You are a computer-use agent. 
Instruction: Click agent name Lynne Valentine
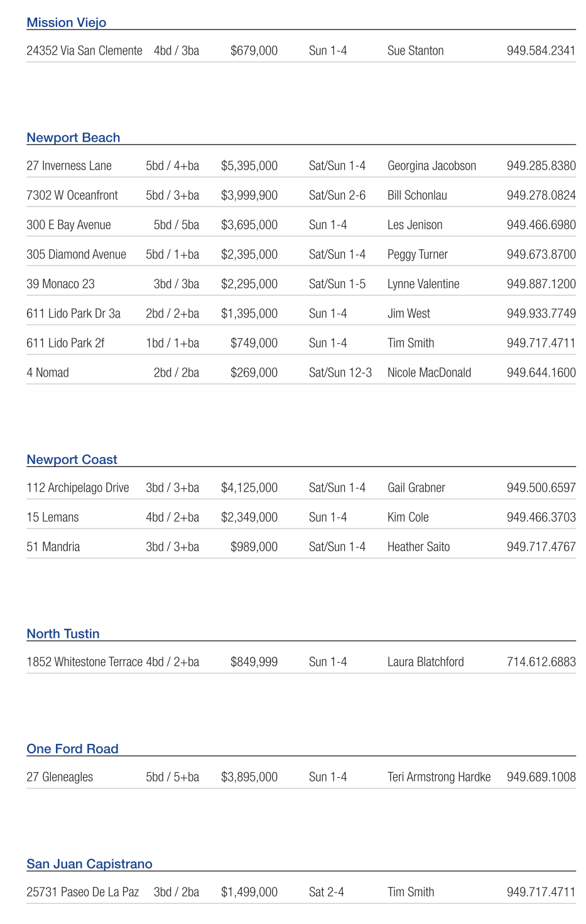click(x=423, y=284)
